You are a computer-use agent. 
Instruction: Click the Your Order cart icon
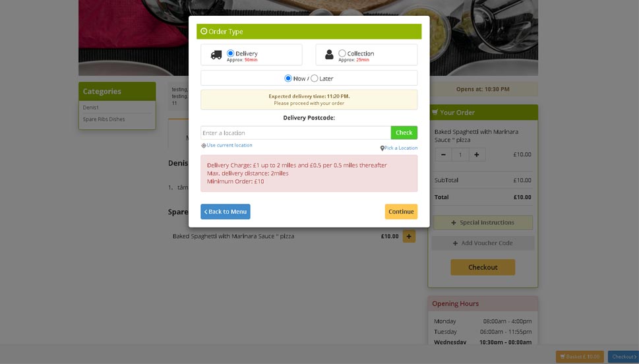coord(435,112)
